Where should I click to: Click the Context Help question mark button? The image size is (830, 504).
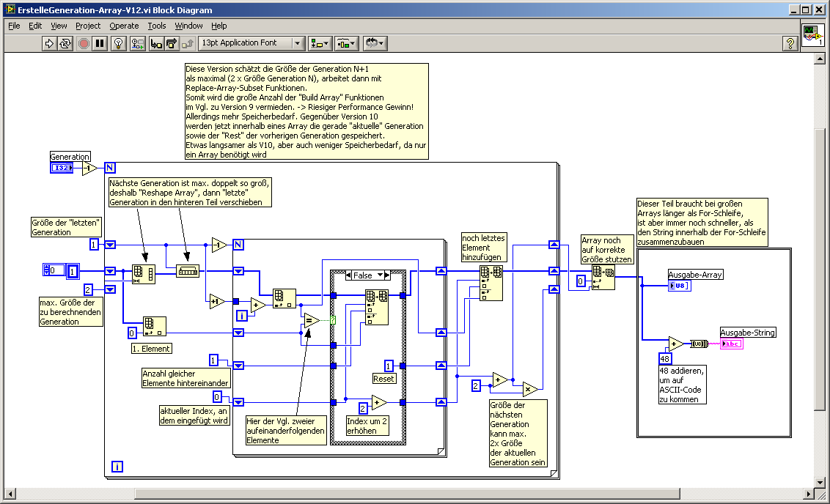[790, 44]
